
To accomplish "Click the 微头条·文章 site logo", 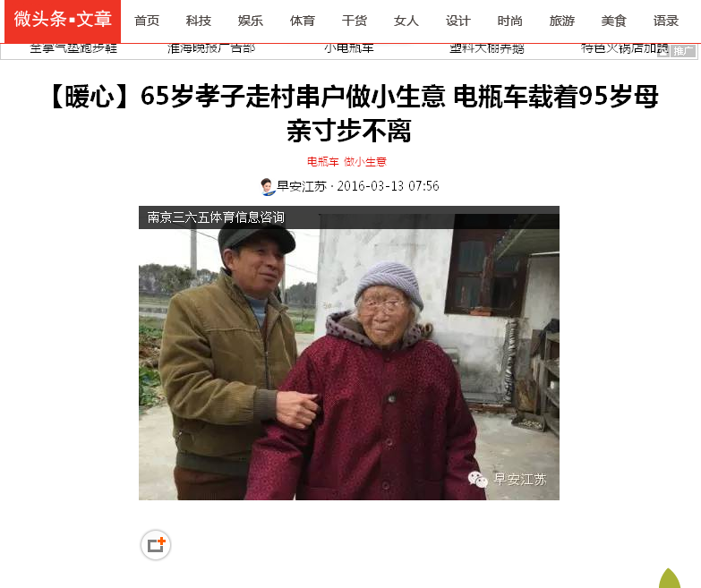I will (x=63, y=21).
